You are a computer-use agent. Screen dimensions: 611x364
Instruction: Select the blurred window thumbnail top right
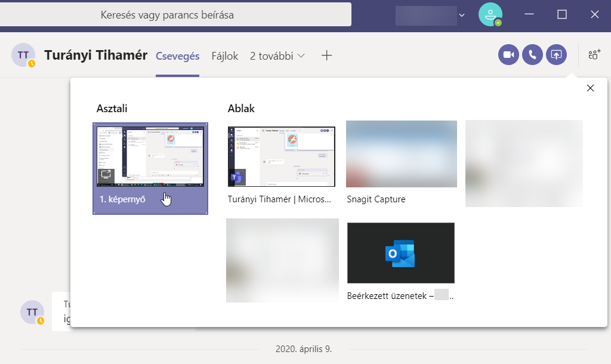tap(523, 163)
